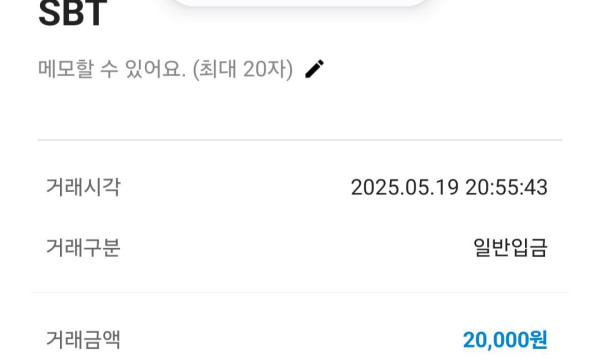Click the blue 20,000원 amount
The image size is (600, 364).
click(505, 340)
